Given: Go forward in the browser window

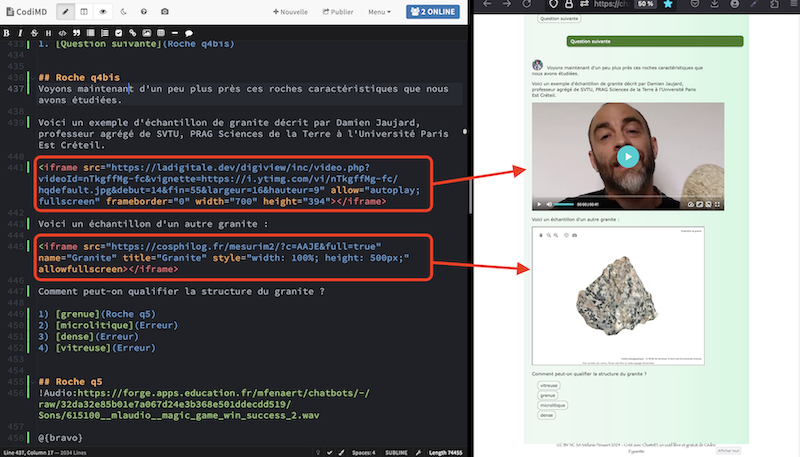Looking at the screenshot, I should point(506,4).
